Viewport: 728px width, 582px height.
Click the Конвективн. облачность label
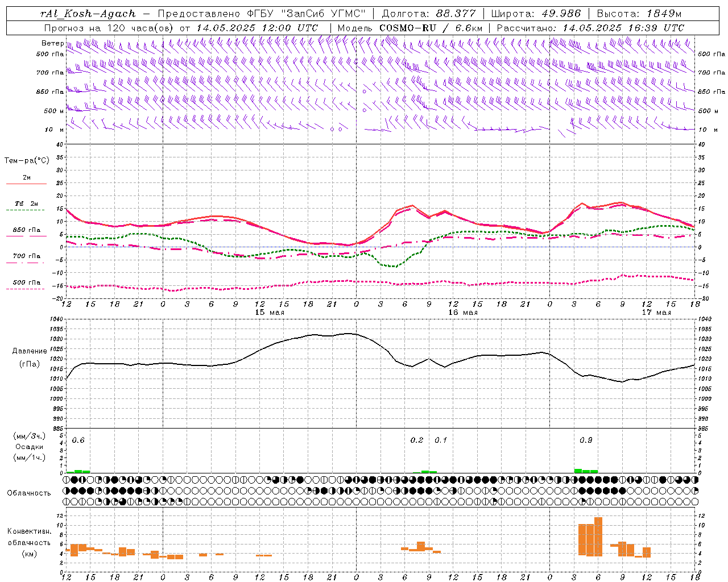pos(29,537)
